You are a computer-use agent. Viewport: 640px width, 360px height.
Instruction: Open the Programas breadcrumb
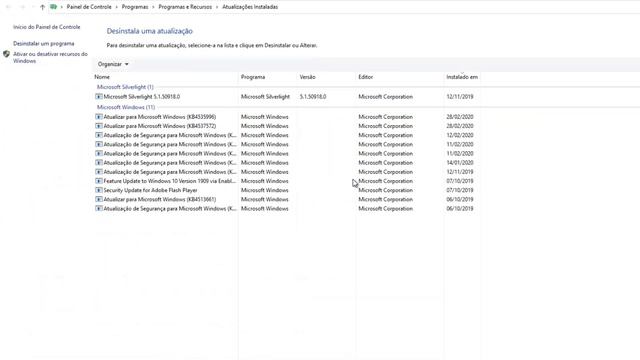coord(135,7)
